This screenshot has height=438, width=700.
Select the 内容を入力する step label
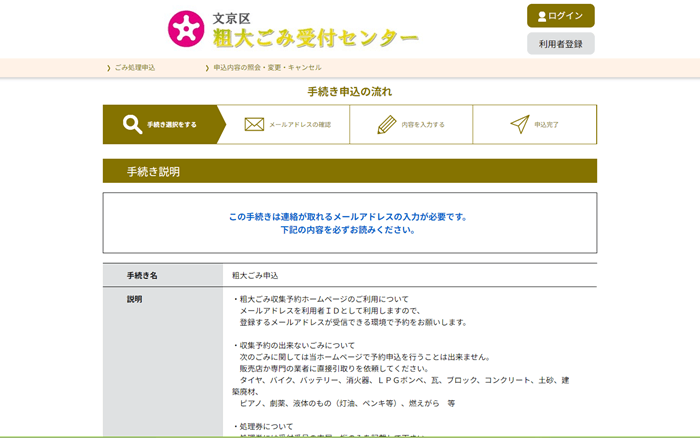[x=423, y=125]
